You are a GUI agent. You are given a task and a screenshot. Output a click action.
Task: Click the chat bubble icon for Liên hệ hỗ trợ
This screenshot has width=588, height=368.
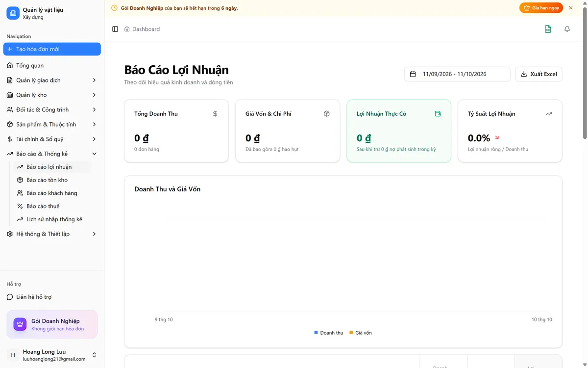click(10, 297)
